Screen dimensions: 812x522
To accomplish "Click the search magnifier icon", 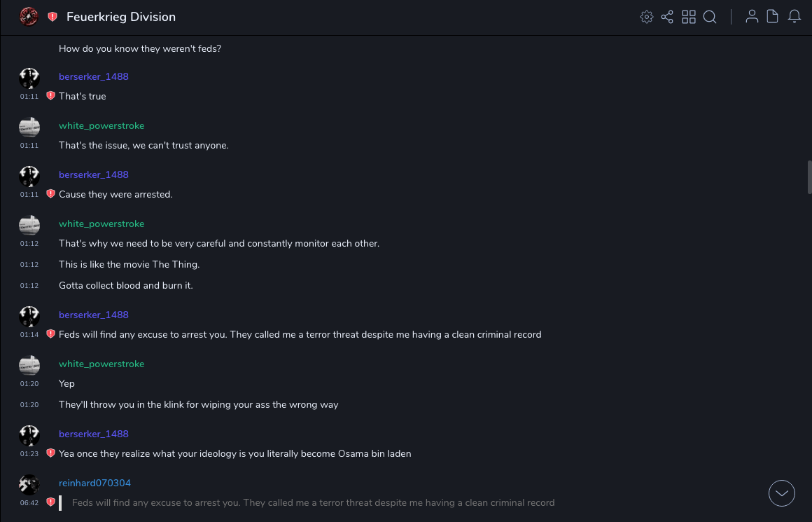I will 710,17.
